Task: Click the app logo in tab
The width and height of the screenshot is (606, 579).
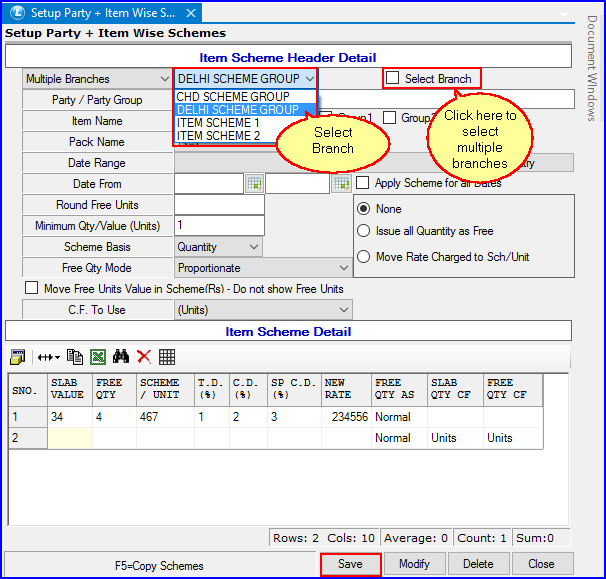Action: click(x=17, y=13)
